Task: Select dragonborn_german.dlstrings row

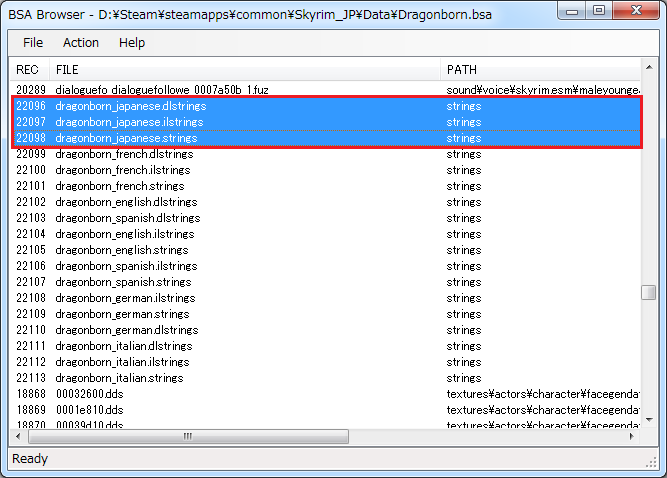Action: (x=325, y=330)
